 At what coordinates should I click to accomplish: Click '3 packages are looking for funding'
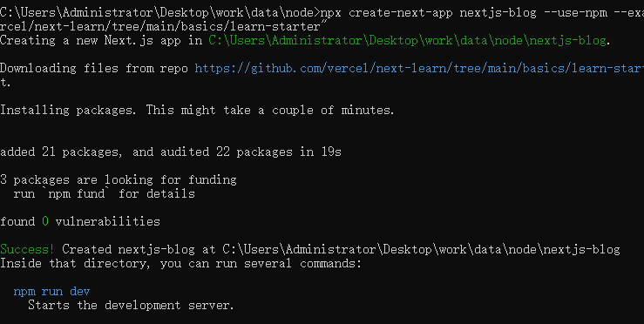119,180
